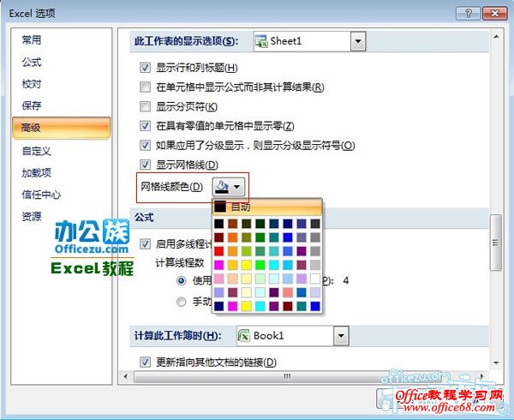This screenshot has width=514, height=420.
Task: Close the Excel 选项 dialog
Action: (494, 14)
